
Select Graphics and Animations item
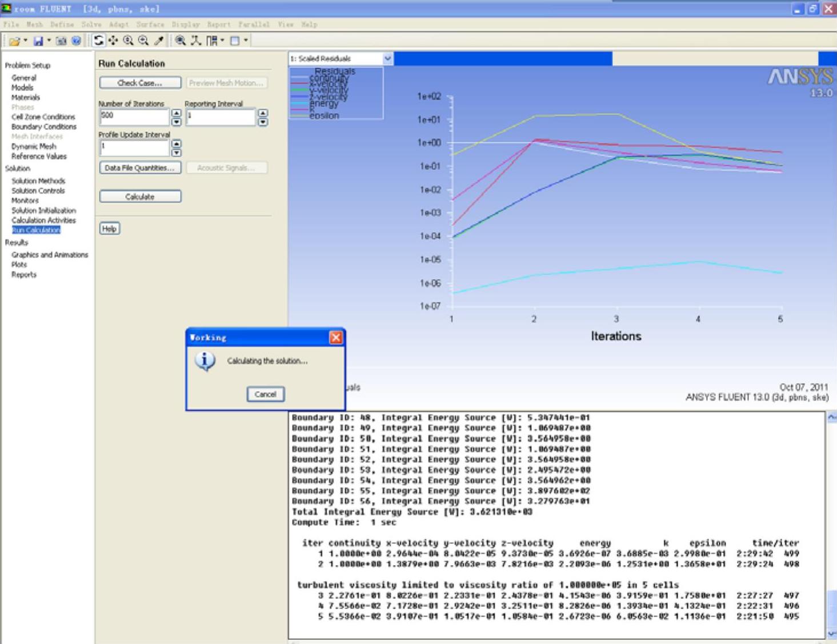click(50, 255)
